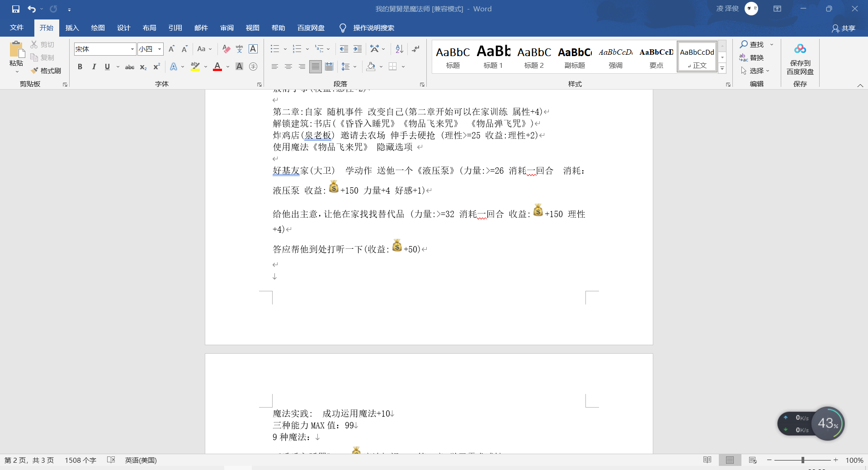The width and height of the screenshot is (868, 470).
Task: Open the 审阅 ribbon tab
Action: coord(226,28)
